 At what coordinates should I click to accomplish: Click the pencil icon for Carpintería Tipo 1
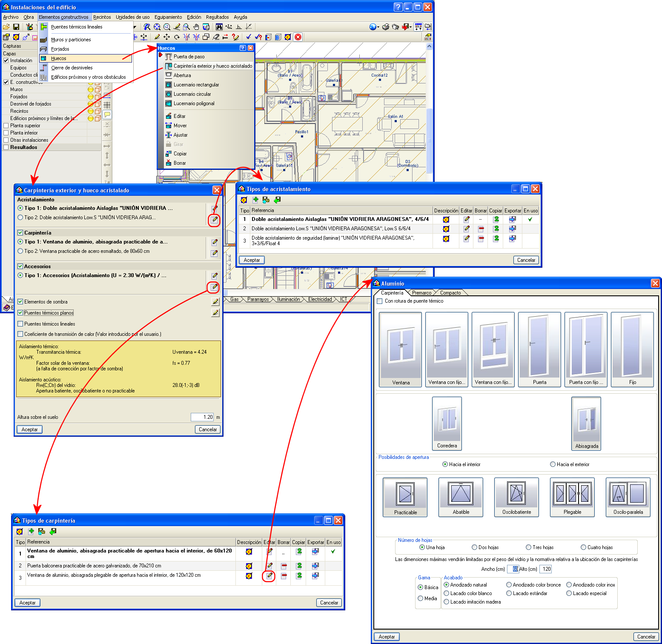pos(215,242)
